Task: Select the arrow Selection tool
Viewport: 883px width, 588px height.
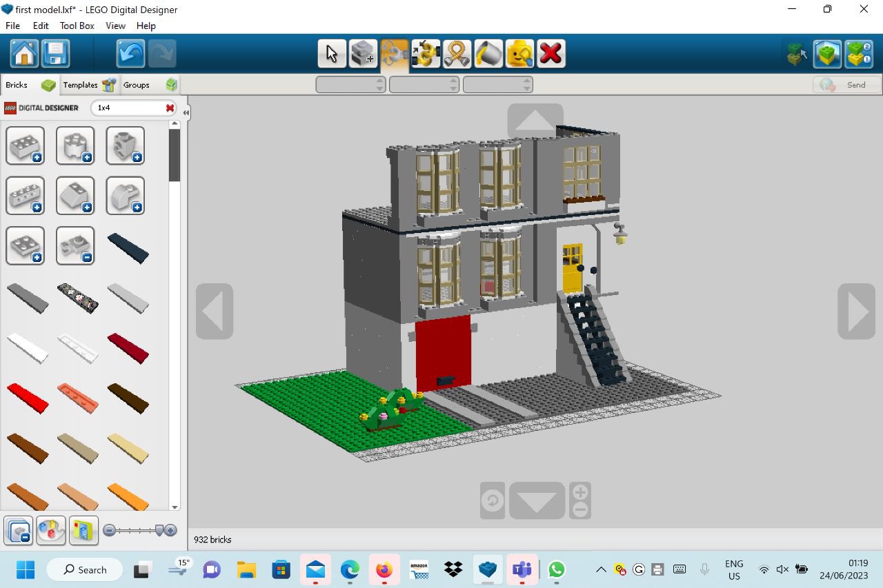Action: point(332,53)
